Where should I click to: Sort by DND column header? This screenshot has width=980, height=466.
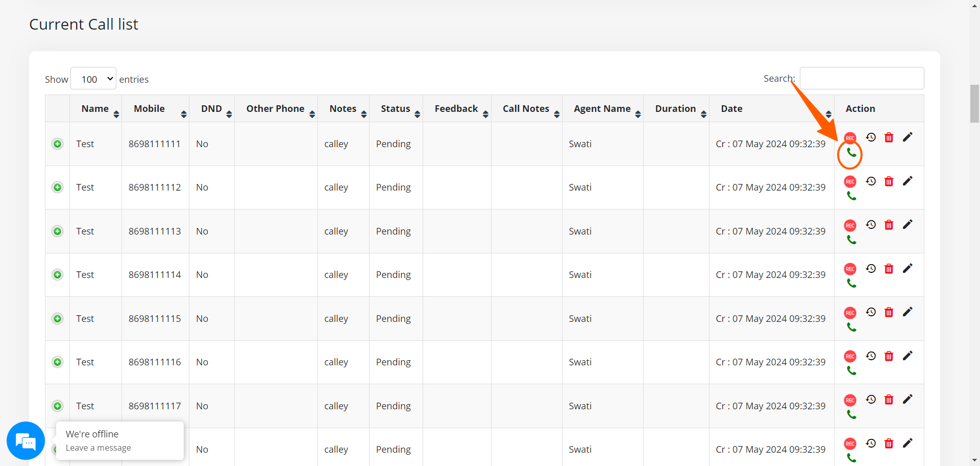[212, 108]
